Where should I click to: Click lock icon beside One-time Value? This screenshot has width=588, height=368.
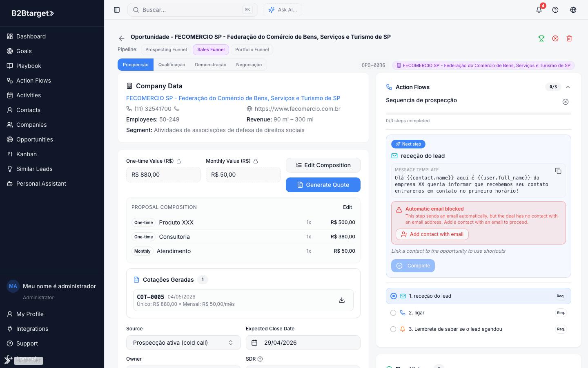(x=179, y=161)
